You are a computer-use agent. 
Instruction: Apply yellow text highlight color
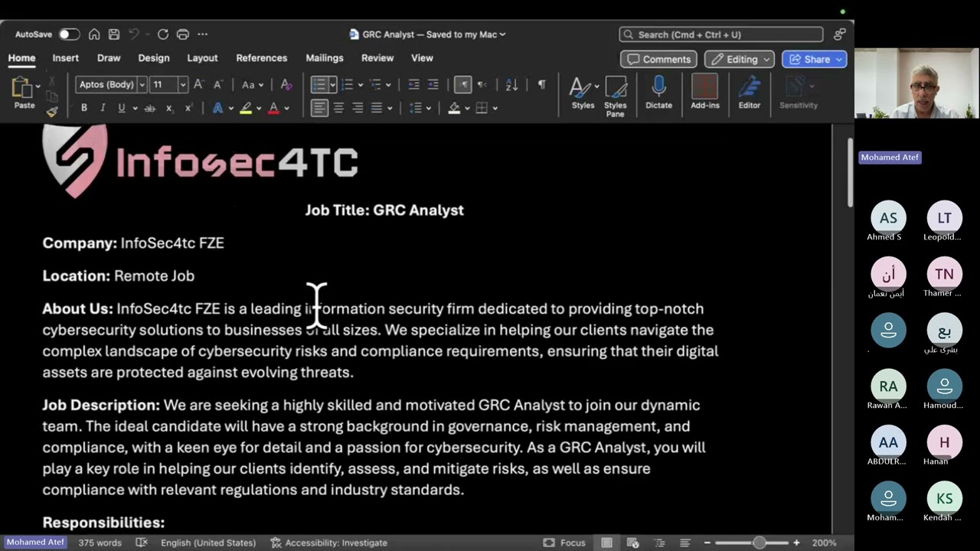246,109
